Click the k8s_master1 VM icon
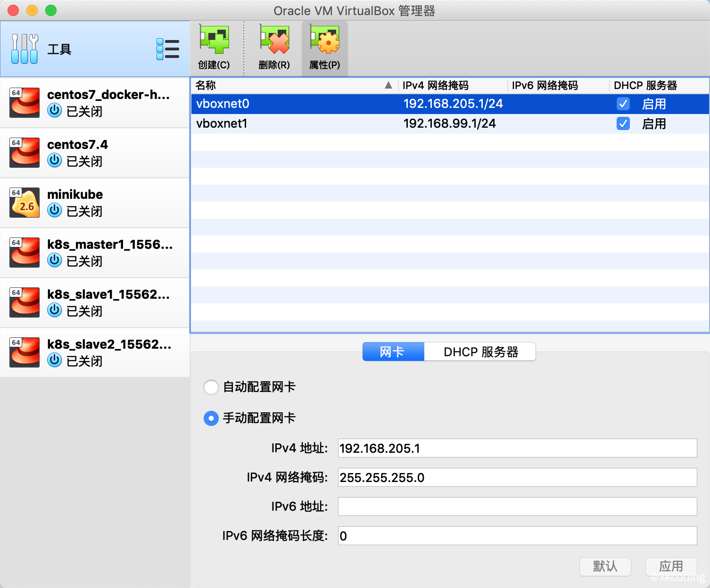 click(x=24, y=253)
